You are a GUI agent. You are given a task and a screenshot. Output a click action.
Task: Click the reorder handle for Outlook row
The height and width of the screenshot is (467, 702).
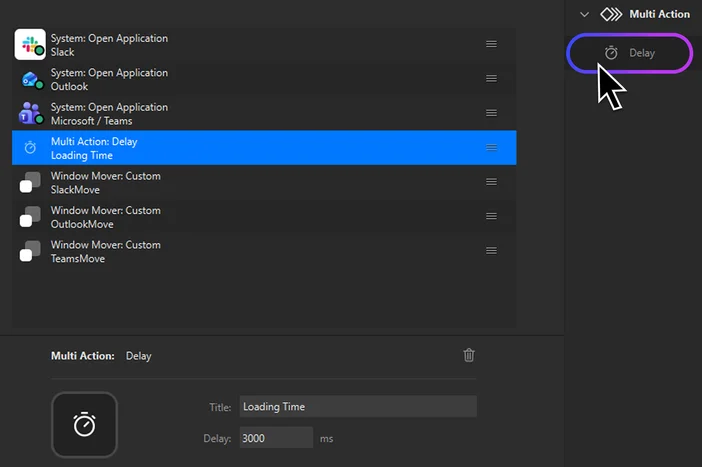(x=491, y=78)
